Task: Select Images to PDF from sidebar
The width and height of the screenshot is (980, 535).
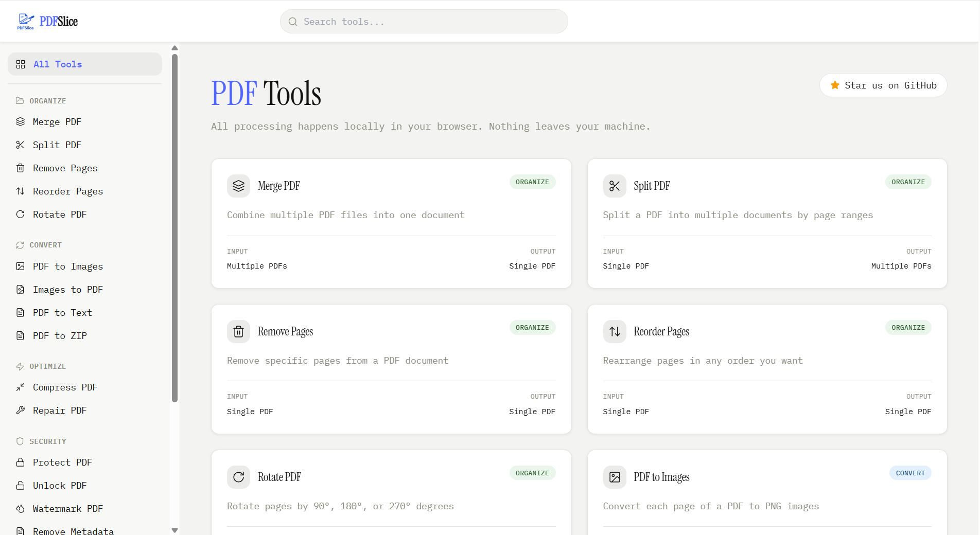Action: 67,289
